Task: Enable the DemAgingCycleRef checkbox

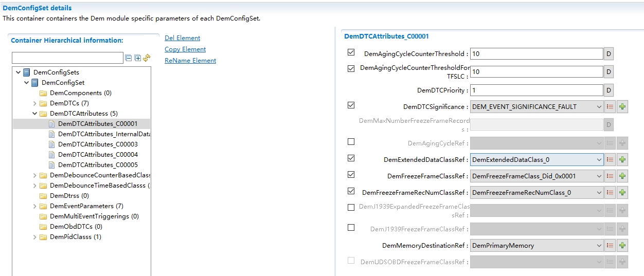Action: (x=351, y=142)
